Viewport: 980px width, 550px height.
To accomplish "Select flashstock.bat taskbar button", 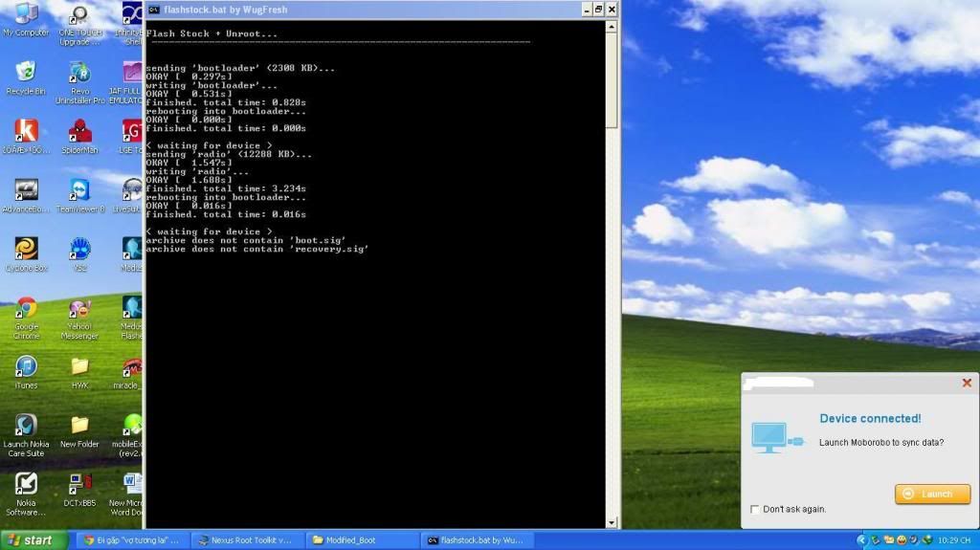I will pos(477,540).
